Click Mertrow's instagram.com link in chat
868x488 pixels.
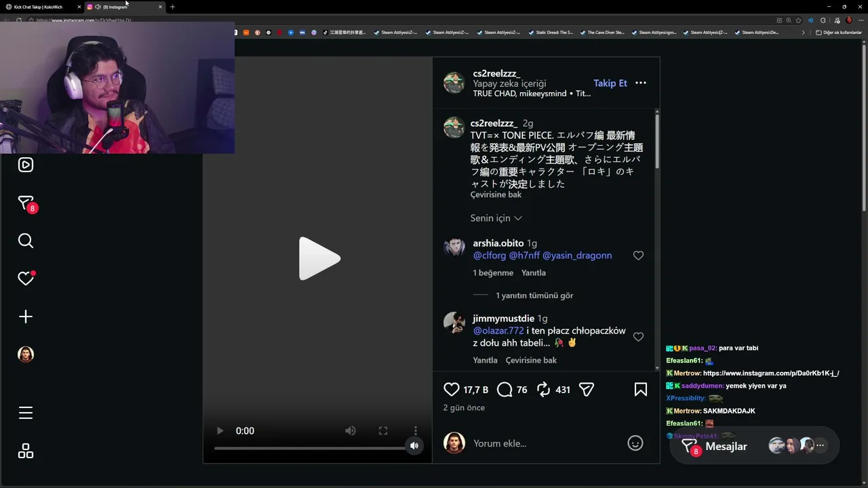(771, 373)
